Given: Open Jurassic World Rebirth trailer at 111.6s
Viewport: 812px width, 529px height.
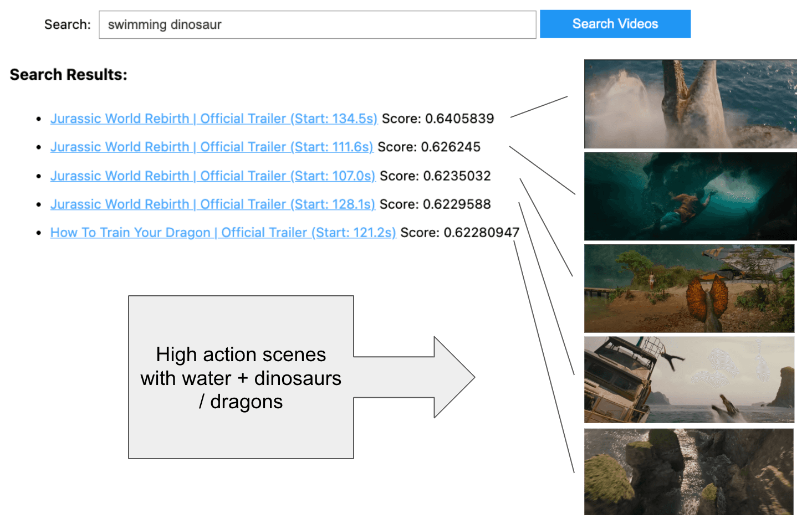Looking at the screenshot, I should pos(212,147).
